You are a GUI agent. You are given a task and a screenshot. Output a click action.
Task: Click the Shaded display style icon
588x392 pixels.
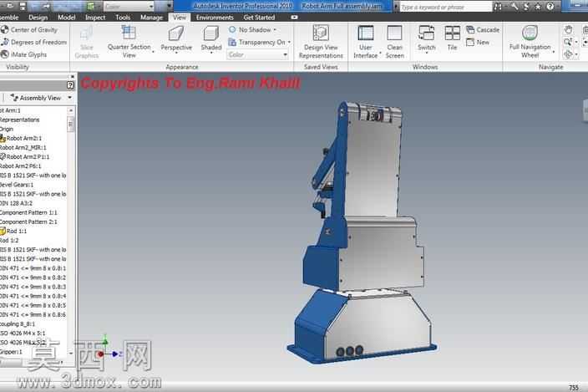pyautogui.click(x=210, y=33)
